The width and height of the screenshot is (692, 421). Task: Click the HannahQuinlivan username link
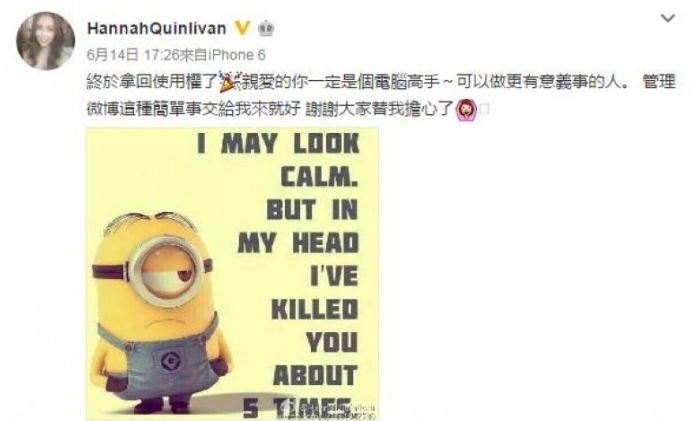157,29
